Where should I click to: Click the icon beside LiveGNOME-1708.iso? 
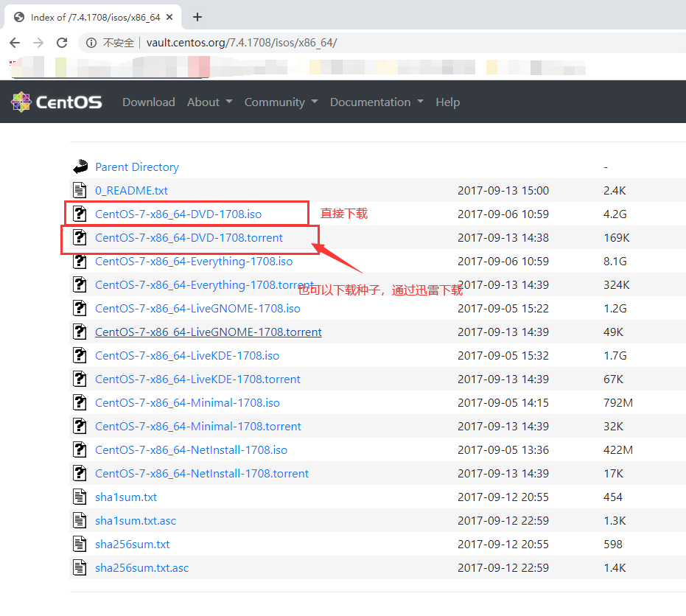80,309
